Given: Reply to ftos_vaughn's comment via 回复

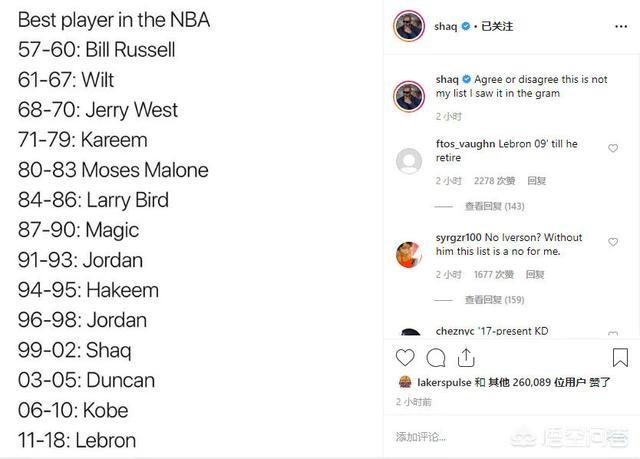Looking at the screenshot, I should [536, 181].
